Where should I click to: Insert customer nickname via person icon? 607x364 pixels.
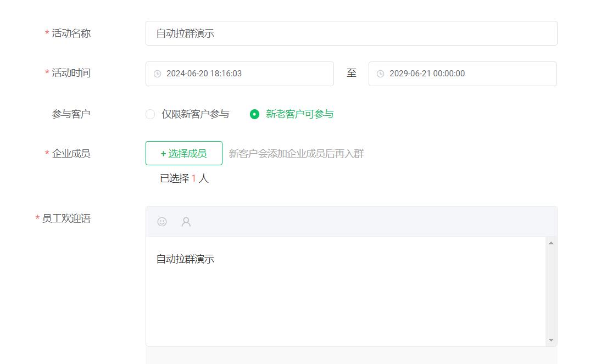pos(186,222)
